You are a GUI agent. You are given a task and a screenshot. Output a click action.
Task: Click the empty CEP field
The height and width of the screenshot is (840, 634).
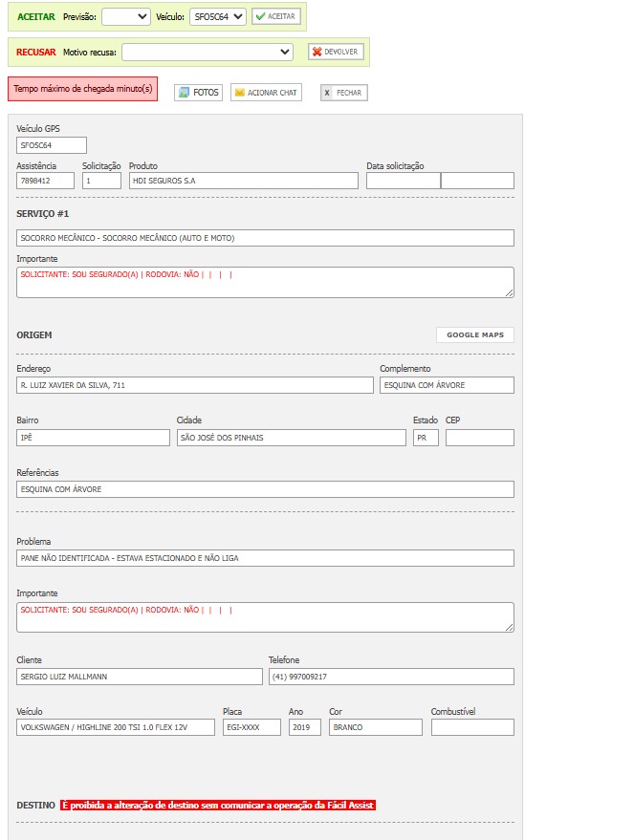pyautogui.click(x=480, y=438)
